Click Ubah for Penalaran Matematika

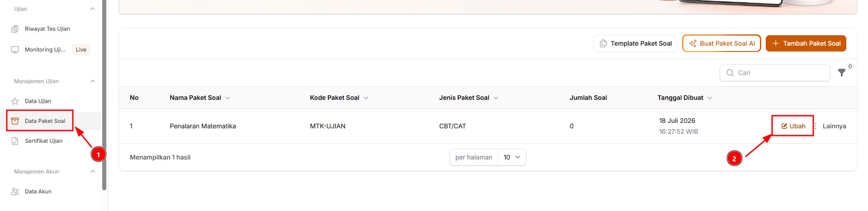click(793, 126)
